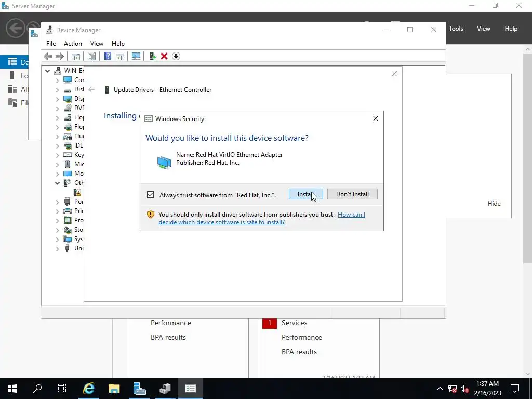Toggle Show/Hide Action Pane toolbar icon
This screenshot has height=399, width=532.
pos(120,56)
